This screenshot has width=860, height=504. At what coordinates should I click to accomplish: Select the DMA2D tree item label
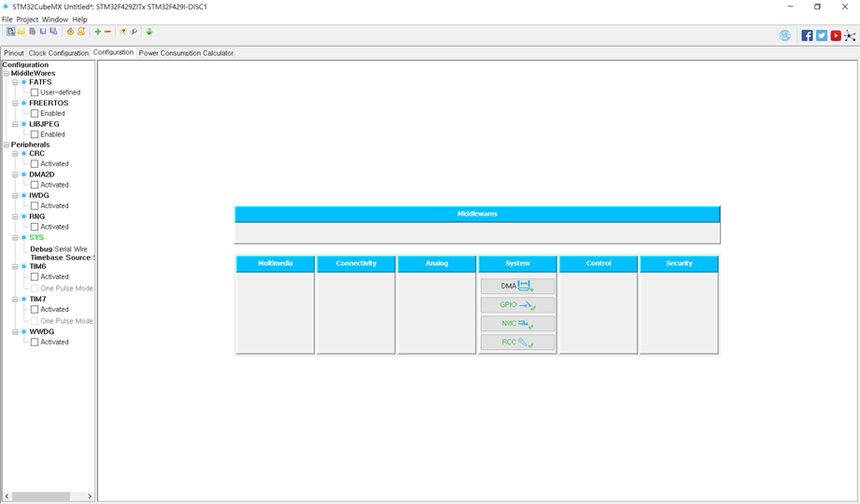(42, 175)
